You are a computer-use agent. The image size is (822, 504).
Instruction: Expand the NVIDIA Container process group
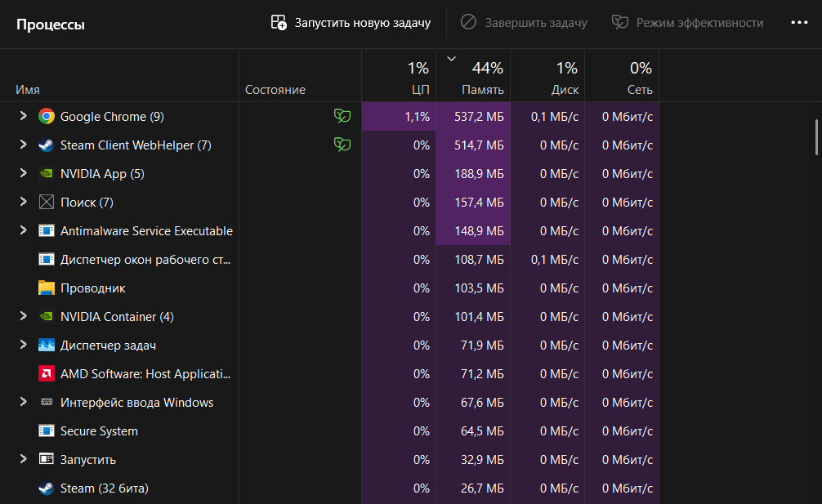(23, 317)
